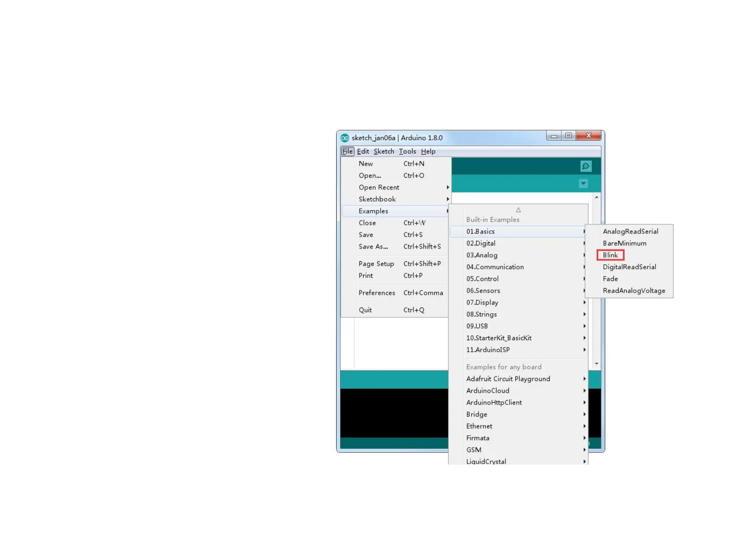Screen dimensions: 756x535
Task: Maximize the Arduino window
Action: coord(569,136)
